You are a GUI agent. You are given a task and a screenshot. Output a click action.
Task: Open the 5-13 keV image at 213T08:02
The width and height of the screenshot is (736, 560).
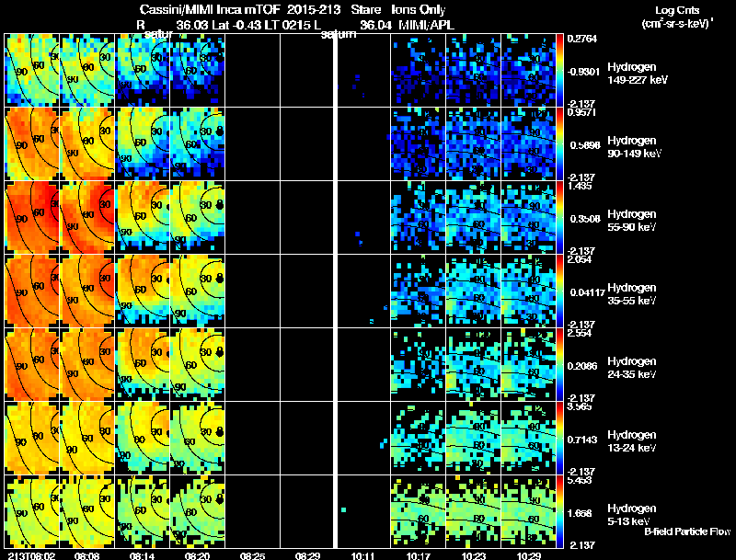pos(32,512)
